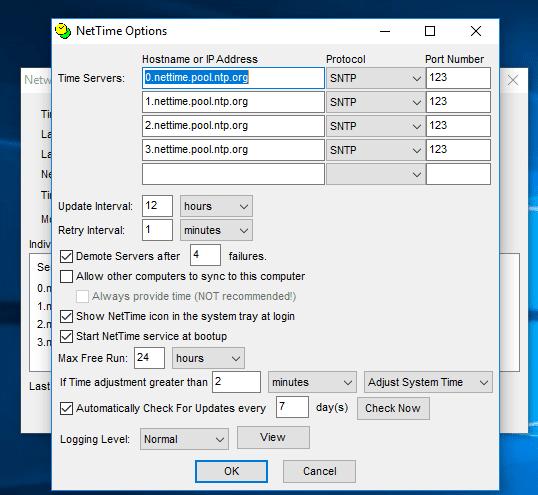Click the Cancel button
Image resolution: width=538 pixels, height=495 pixels.
pos(319,471)
